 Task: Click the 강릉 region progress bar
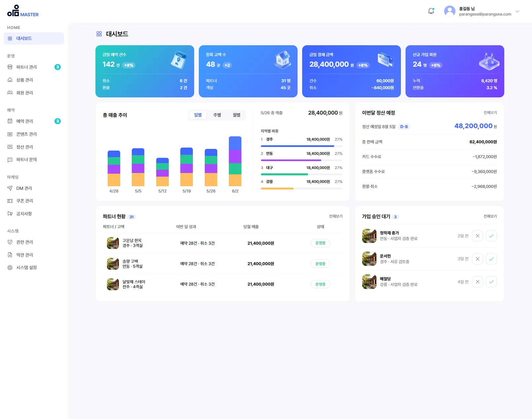pyautogui.click(x=301, y=189)
